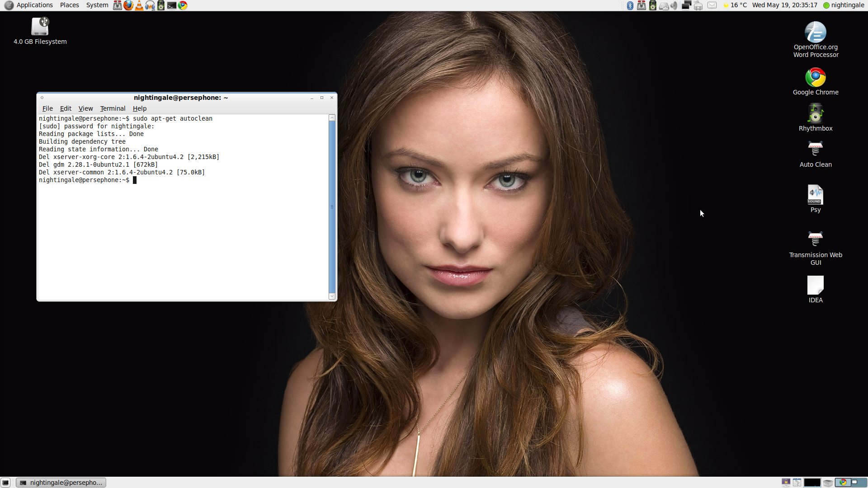Click the 'Del gdm 2.28.1-0ubuntu2.1 [672kB]' line
Image resolution: width=868 pixels, height=488 pixels.
pyautogui.click(x=98, y=164)
